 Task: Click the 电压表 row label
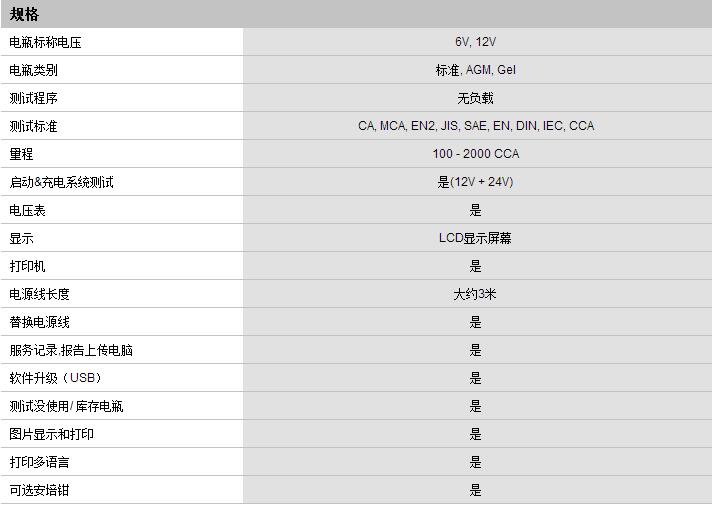[27, 210]
